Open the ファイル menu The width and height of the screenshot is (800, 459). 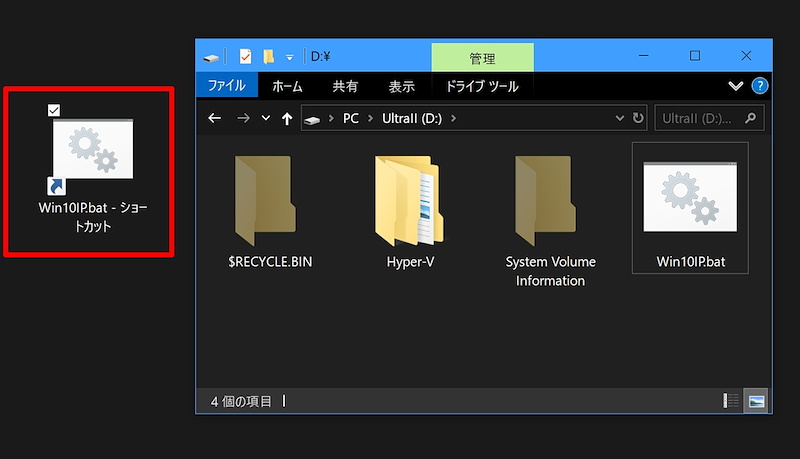227,85
